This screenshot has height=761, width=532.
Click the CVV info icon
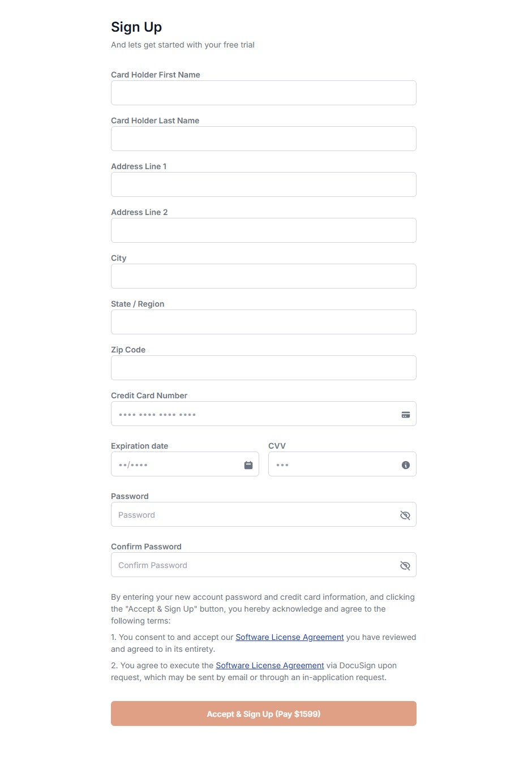(x=406, y=465)
